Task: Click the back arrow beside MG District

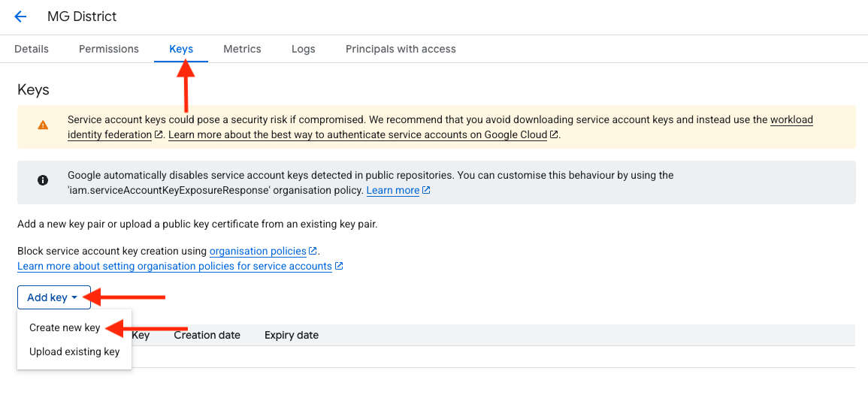Action: (20, 17)
